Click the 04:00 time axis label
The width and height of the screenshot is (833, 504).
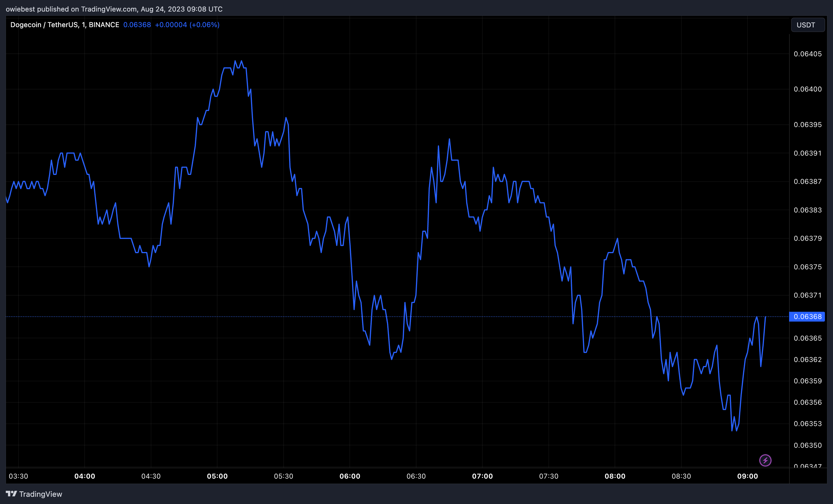pyautogui.click(x=85, y=476)
